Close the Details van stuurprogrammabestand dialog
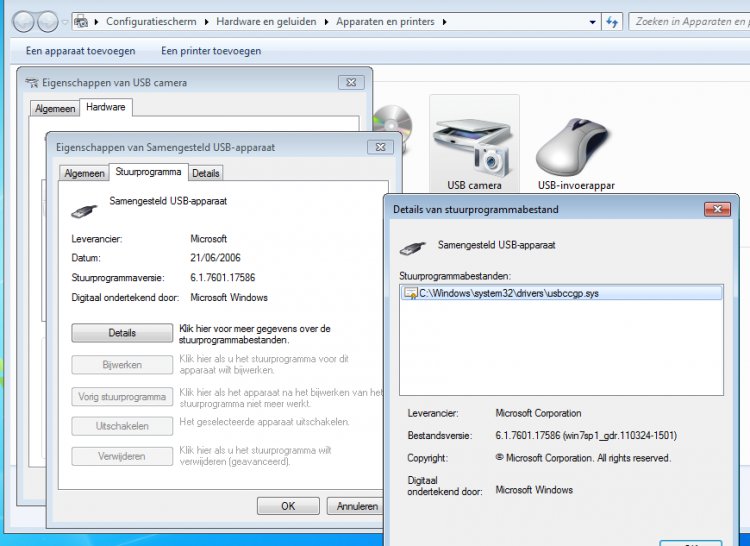750x546 pixels. (x=716, y=209)
